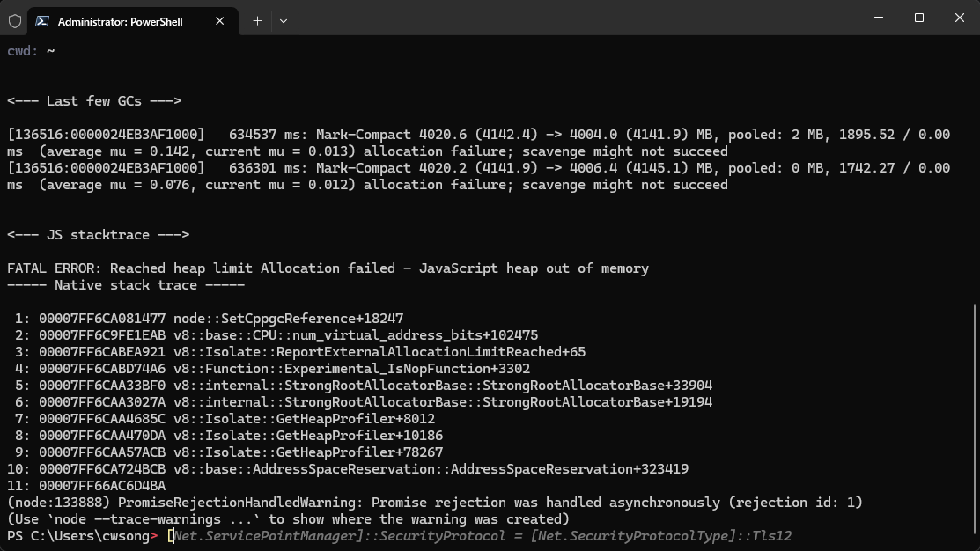Minimize the terminal window
Screen dimensions: 980x551
click(879, 18)
